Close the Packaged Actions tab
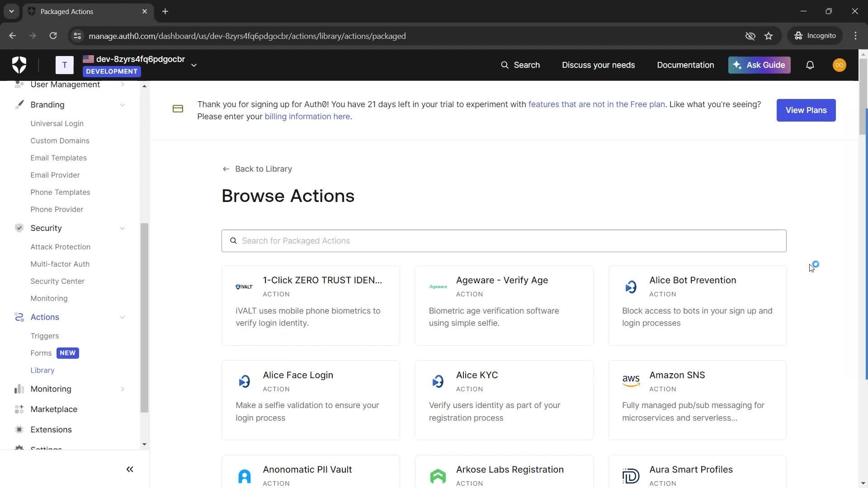 145,11
